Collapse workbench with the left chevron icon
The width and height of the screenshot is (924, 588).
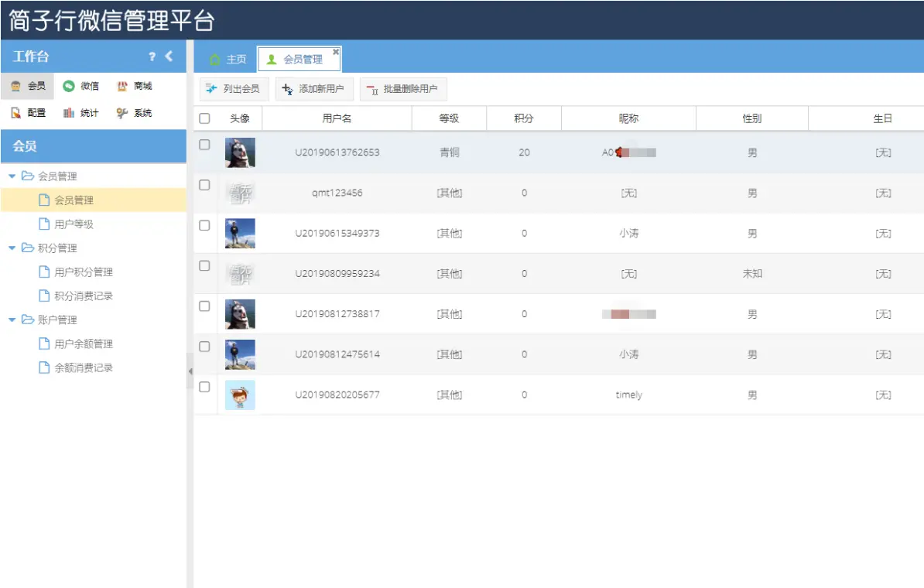pyautogui.click(x=169, y=56)
